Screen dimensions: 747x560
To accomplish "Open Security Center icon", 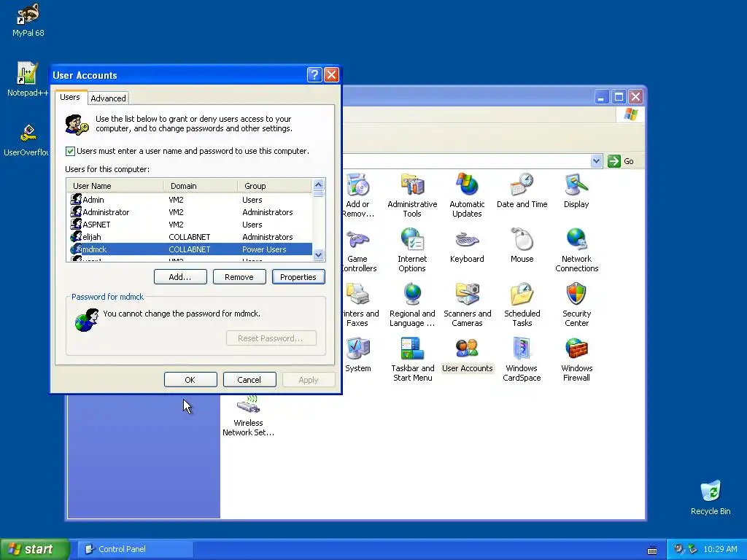I will tap(576, 305).
